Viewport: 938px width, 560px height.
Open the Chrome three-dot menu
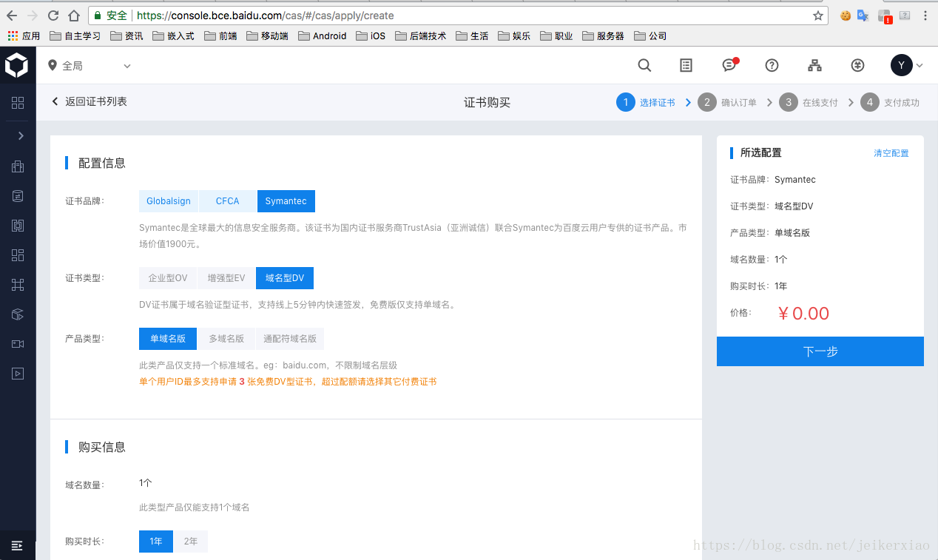(x=925, y=16)
